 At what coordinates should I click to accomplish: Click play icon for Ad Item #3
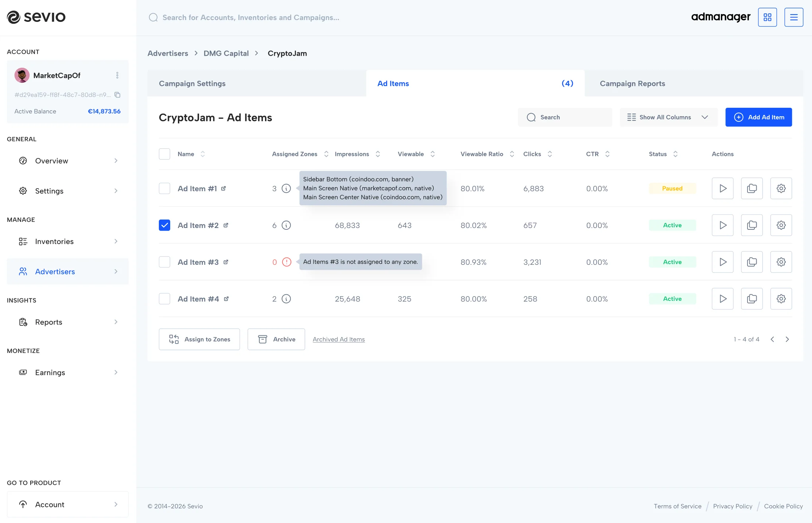click(x=722, y=262)
